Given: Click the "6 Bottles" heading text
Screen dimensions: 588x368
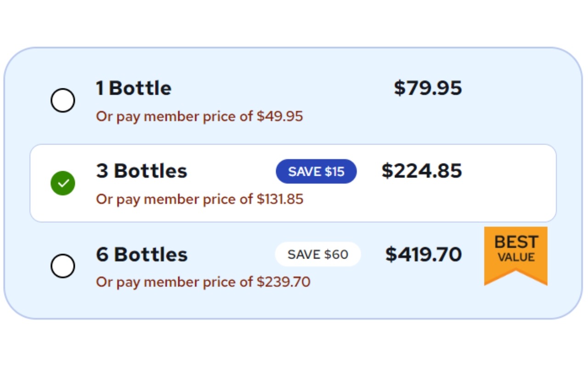Looking at the screenshot, I should tap(141, 254).
